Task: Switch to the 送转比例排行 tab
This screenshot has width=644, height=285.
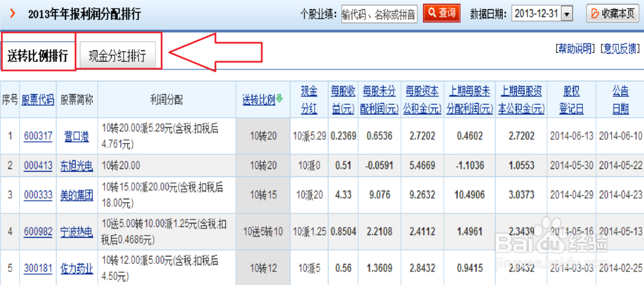Action: tap(38, 55)
